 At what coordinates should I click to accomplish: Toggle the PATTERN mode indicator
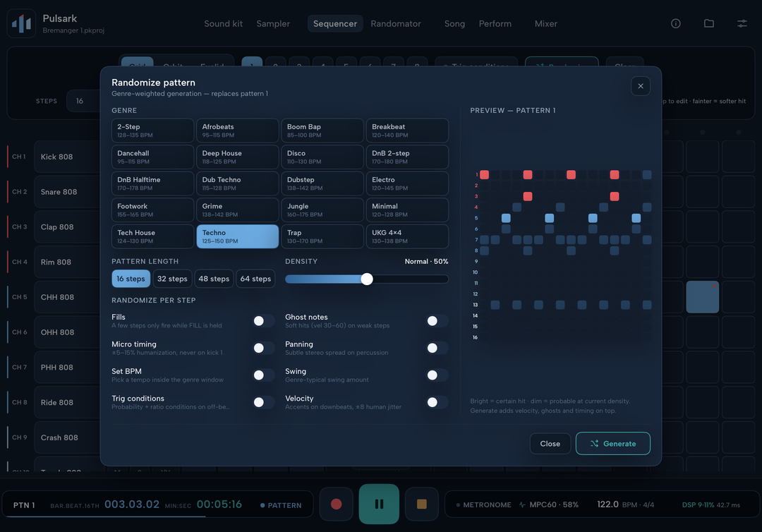click(x=281, y=505)
